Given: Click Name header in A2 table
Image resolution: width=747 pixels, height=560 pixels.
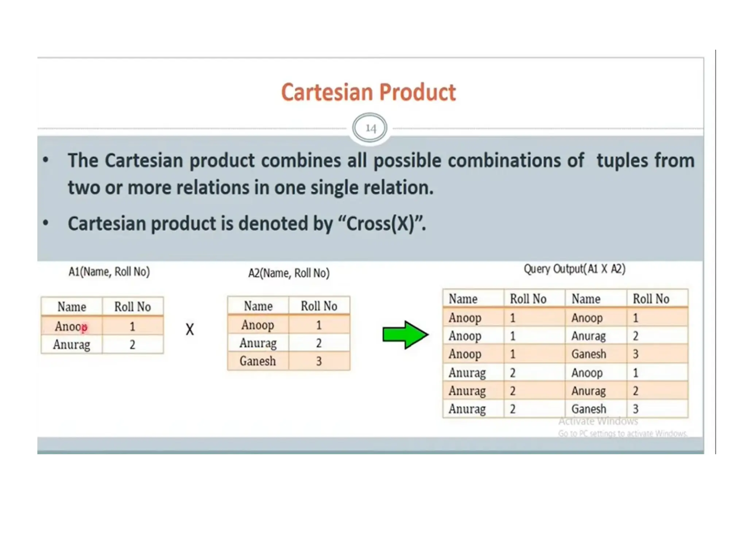Looking at the screenshot, I should [258, 306].
